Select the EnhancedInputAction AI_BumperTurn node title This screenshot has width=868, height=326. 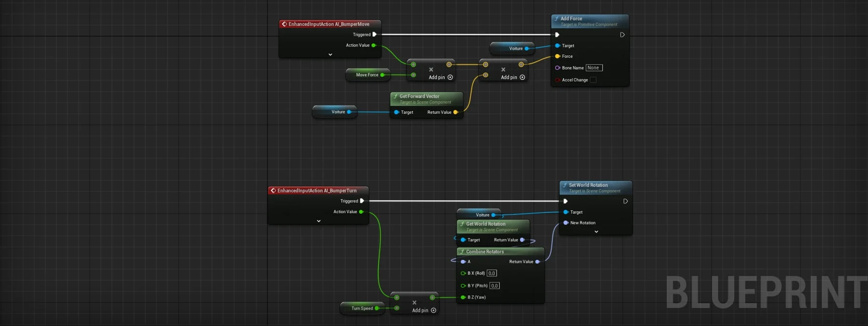click(x=317, y=190)
